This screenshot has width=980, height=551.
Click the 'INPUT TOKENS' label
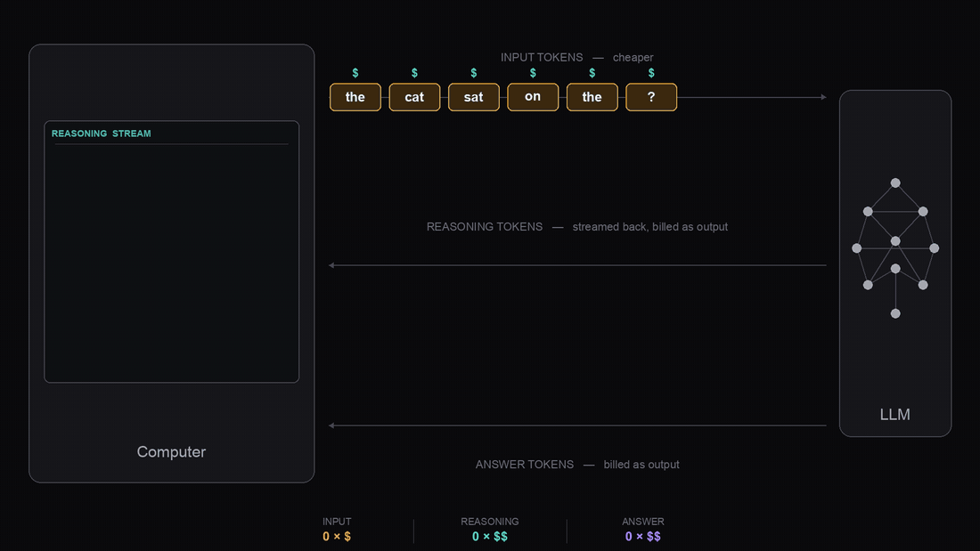542,58
